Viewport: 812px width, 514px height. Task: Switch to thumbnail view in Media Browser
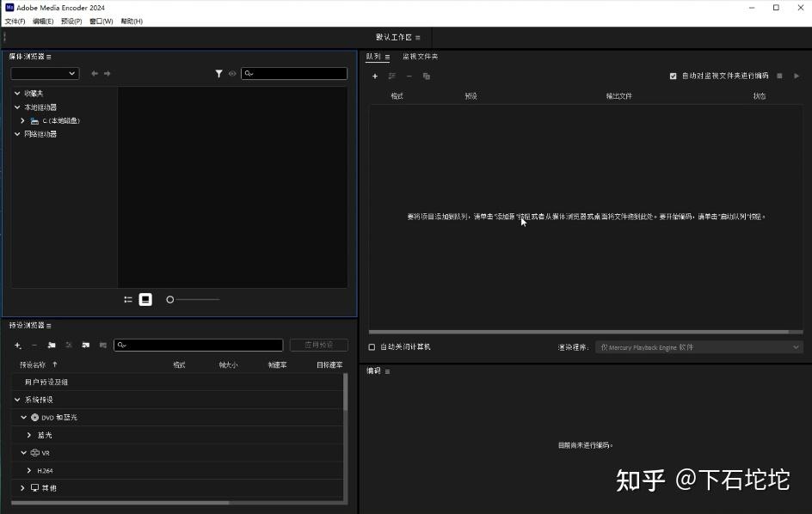click(x=145, y=299)
